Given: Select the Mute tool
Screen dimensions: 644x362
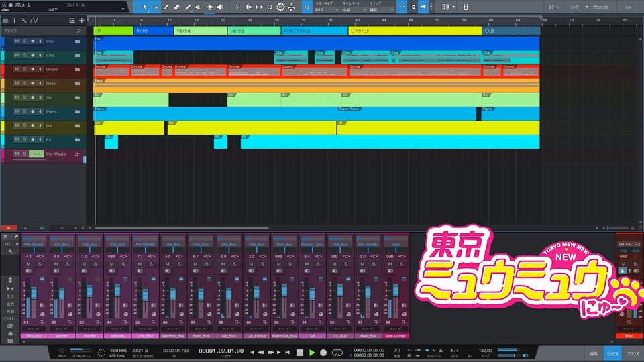Looking at the screenshot, I should [x=198, y=7].
